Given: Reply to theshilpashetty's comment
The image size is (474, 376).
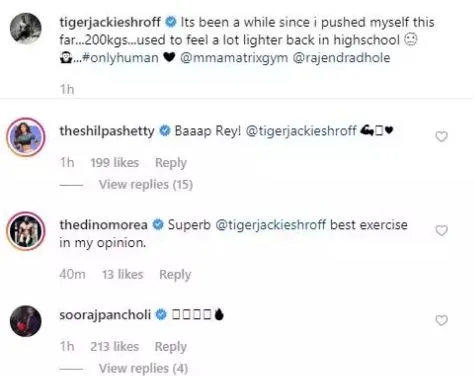Looking at the screenshot, I should click(x=171, y=163).
